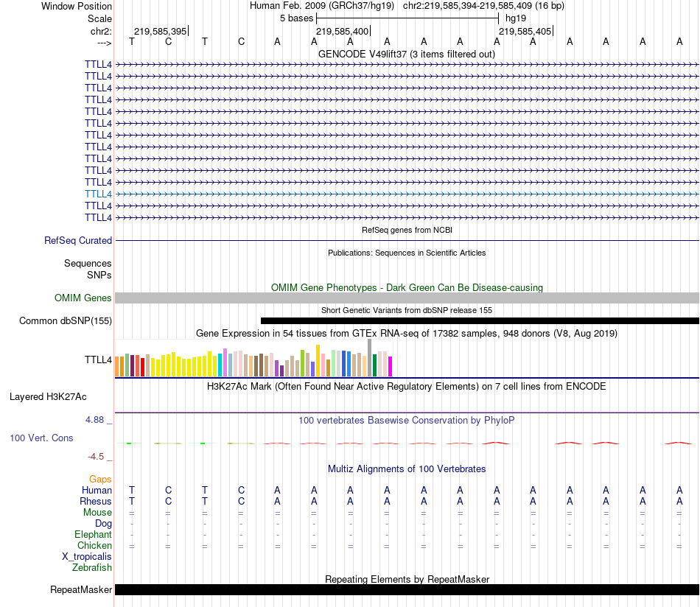This screenshot has height=607, width=700.
Task: Click the magenta bar in GTEx chart
Action: (x=391, y=366)
